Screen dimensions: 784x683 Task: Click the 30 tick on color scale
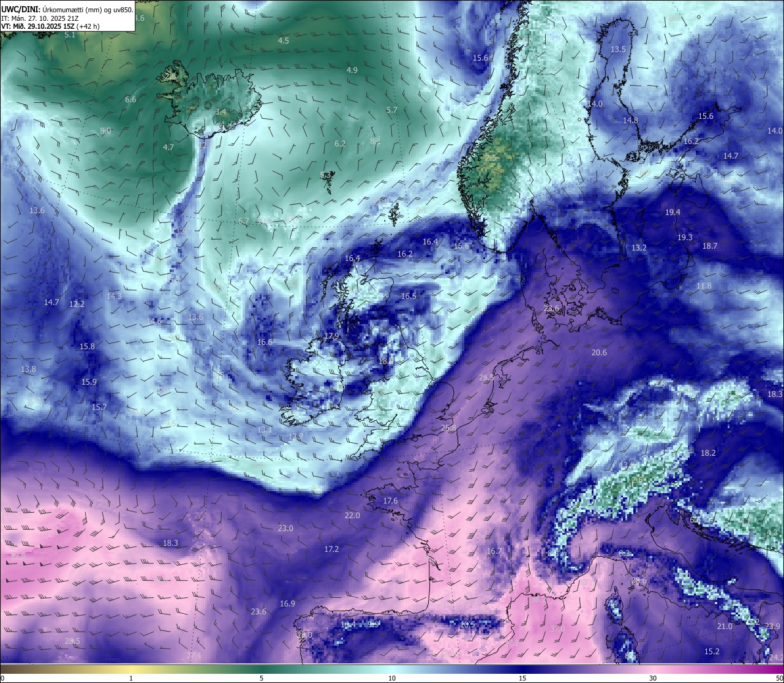653,678
